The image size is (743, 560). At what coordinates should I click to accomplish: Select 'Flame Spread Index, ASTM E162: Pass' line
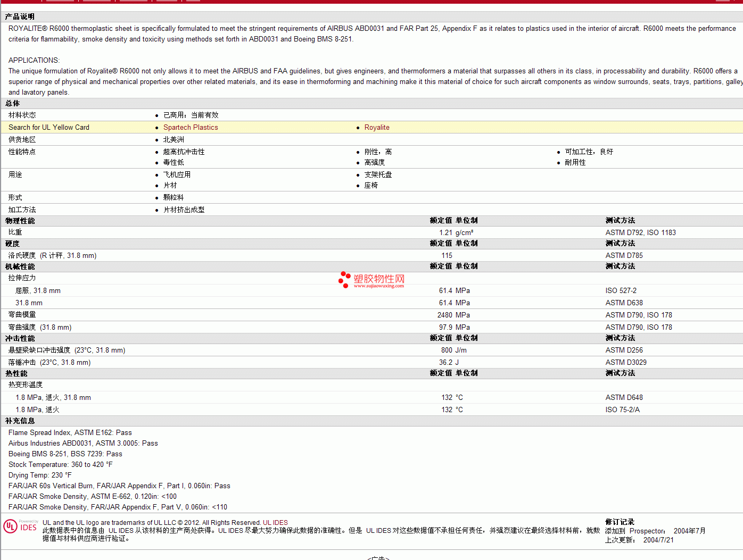[x=70, y=433]
